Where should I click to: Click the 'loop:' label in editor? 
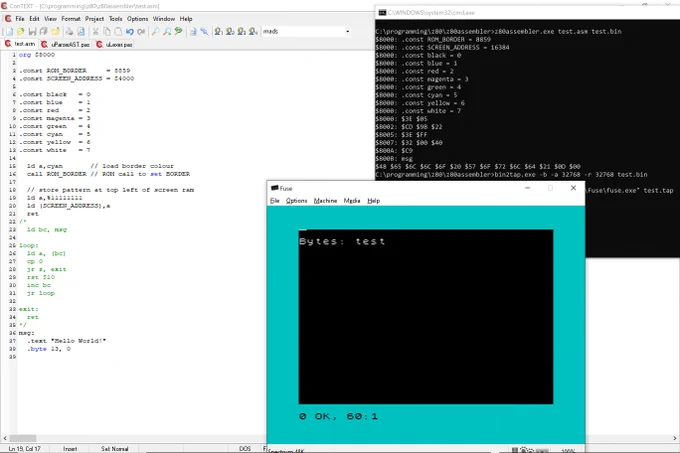click(x=29, y=245)
